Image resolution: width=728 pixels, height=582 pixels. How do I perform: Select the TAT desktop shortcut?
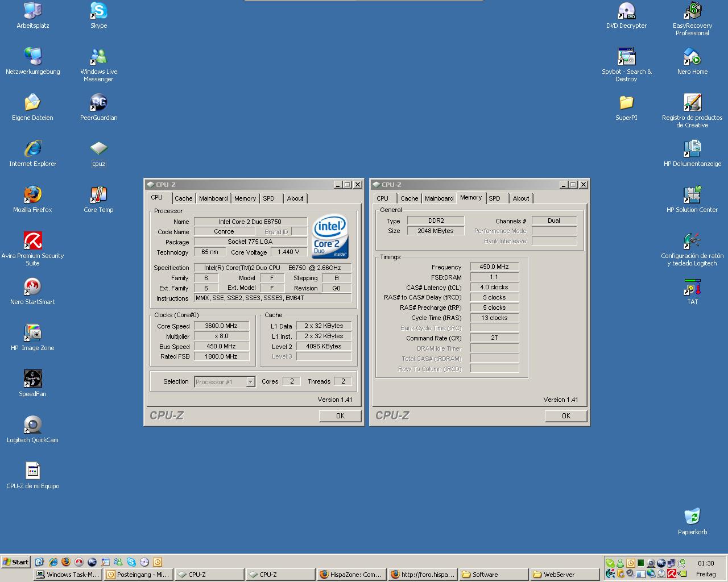[692, 292]
